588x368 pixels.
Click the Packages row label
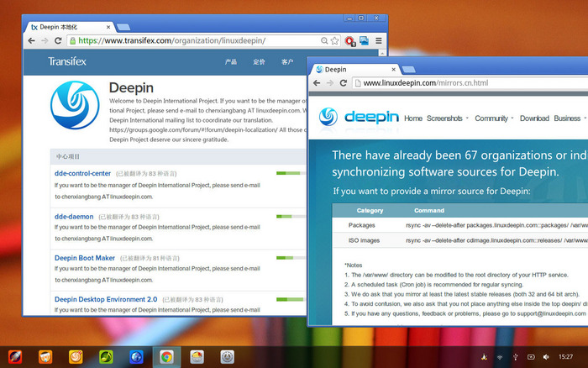point(361,225)
